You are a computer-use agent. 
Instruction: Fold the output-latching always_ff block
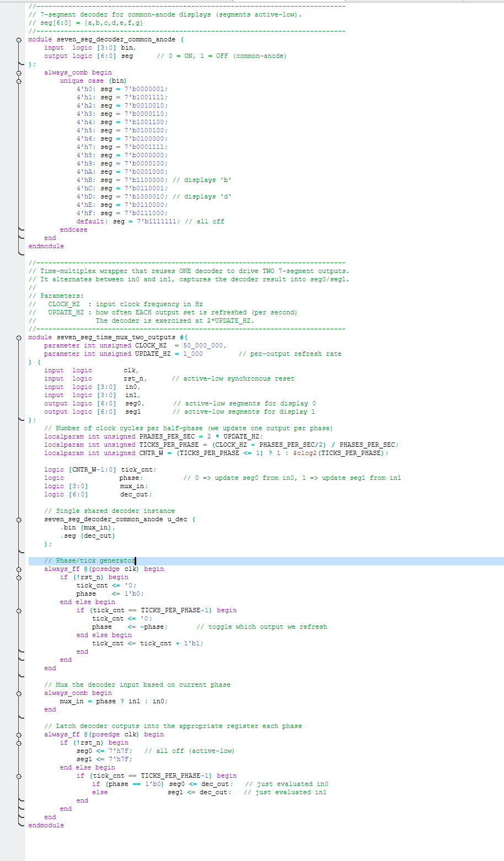(18, 734)
